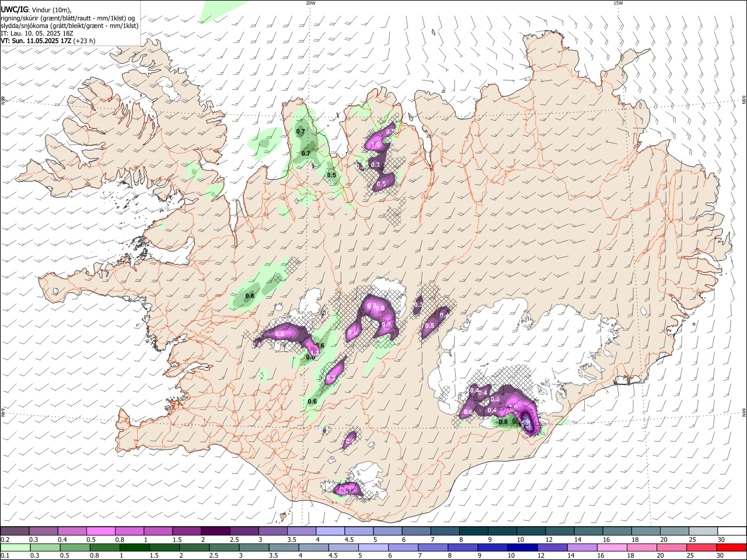Click the '20W' longitude label at the top

[310, 3]
